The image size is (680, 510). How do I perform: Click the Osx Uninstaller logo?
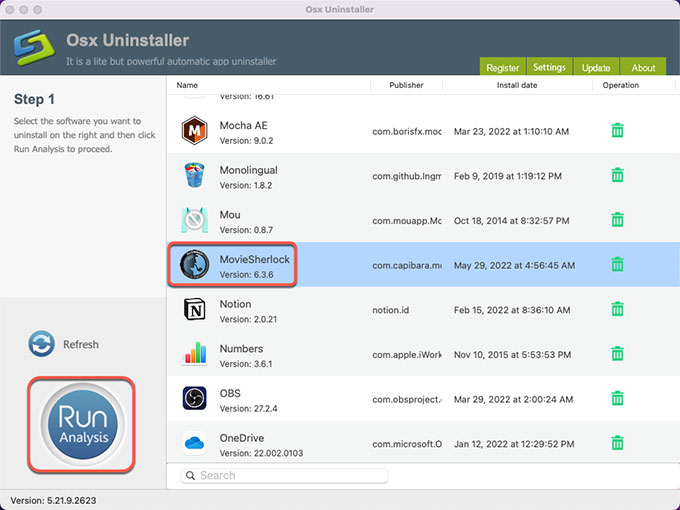coord(34,47)
